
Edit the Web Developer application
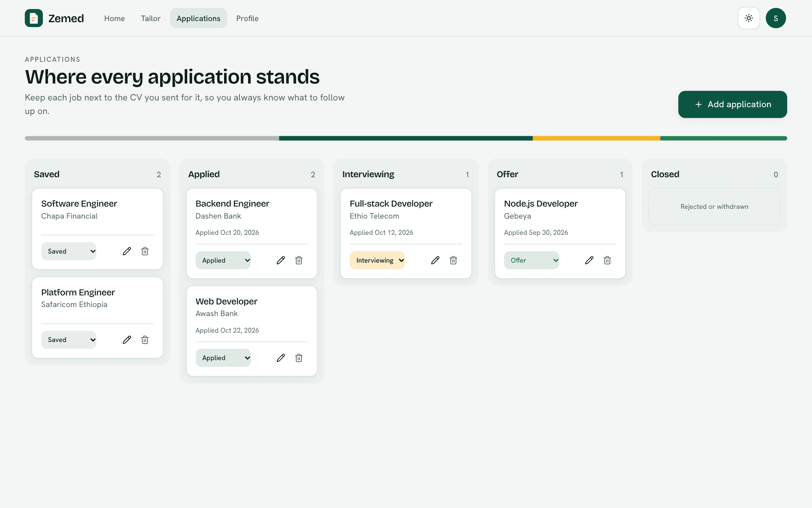click(x=281, y=358)
